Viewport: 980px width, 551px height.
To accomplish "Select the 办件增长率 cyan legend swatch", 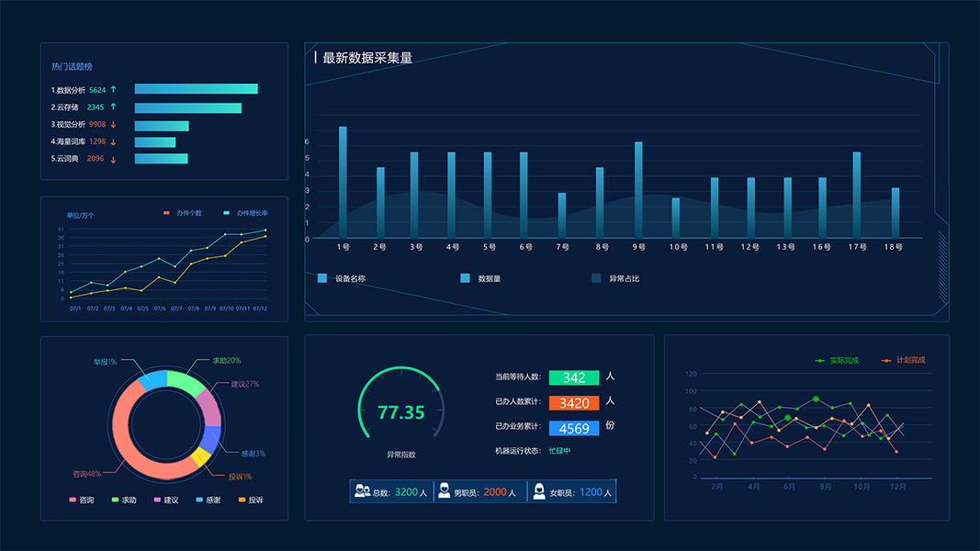I will [226, 213].
